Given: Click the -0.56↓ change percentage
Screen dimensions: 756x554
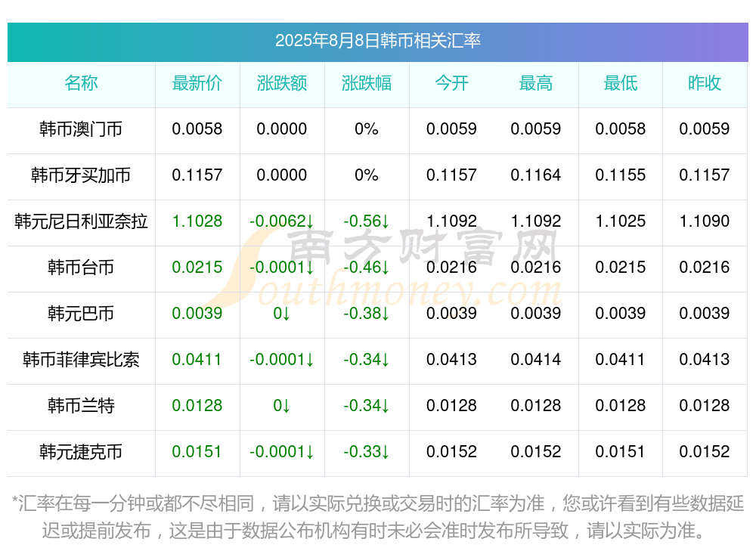Looking at the screenshot, I should pyautogui.click(x=366, y=221).
